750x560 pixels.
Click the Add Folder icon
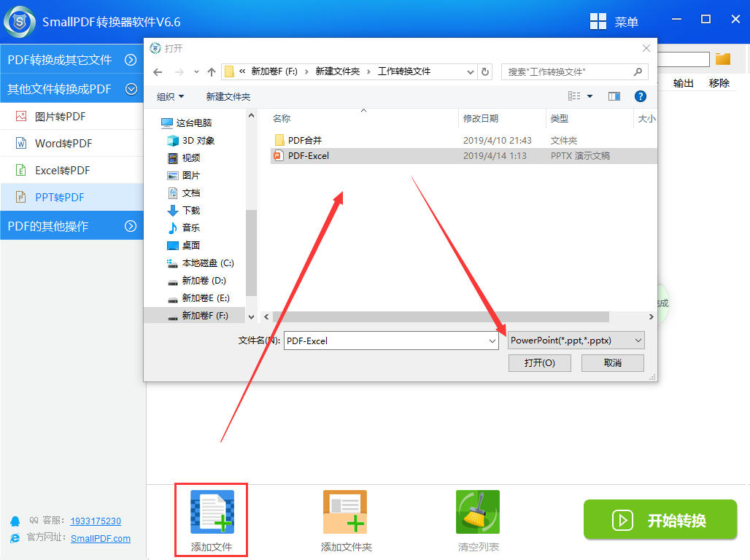click(x=345, y=512)
